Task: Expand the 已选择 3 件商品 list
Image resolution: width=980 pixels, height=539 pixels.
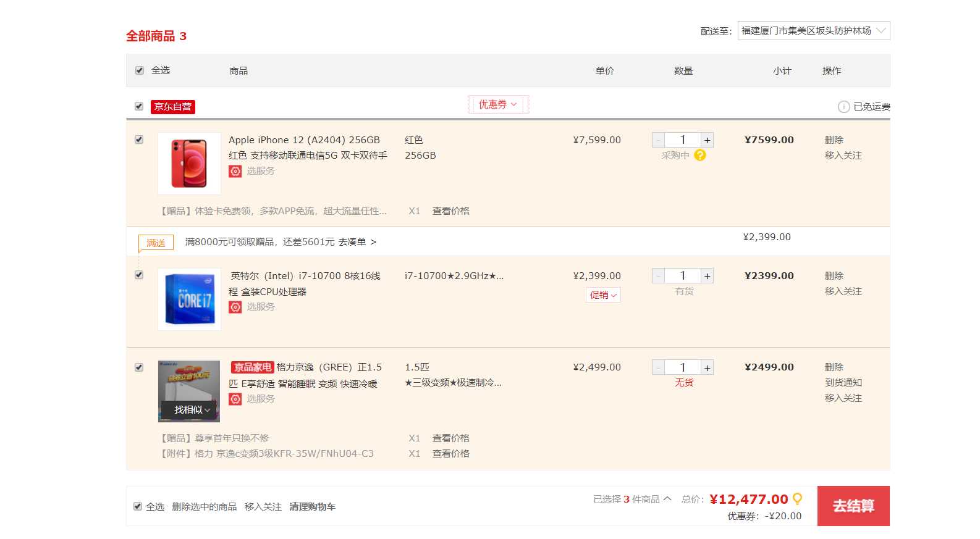Action: 632,499
